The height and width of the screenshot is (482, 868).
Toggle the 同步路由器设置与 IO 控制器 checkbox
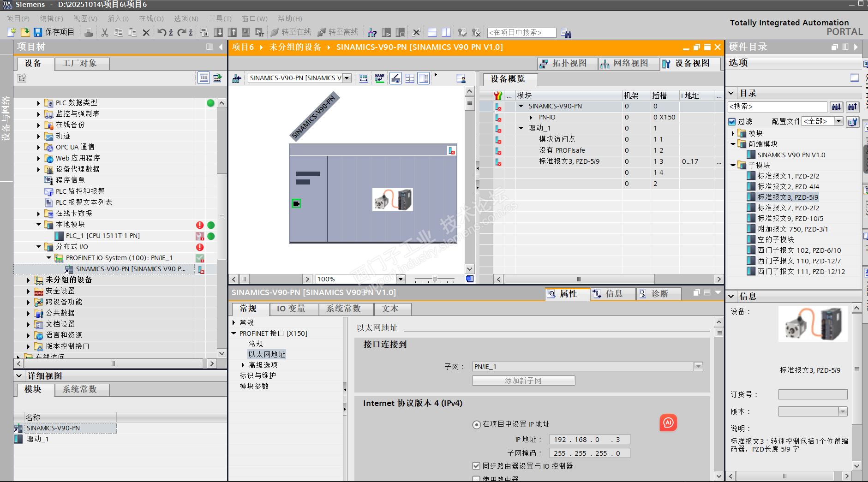point(476,466)
